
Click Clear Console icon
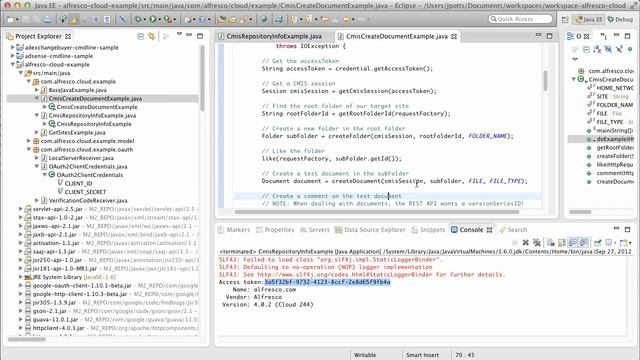551,242
